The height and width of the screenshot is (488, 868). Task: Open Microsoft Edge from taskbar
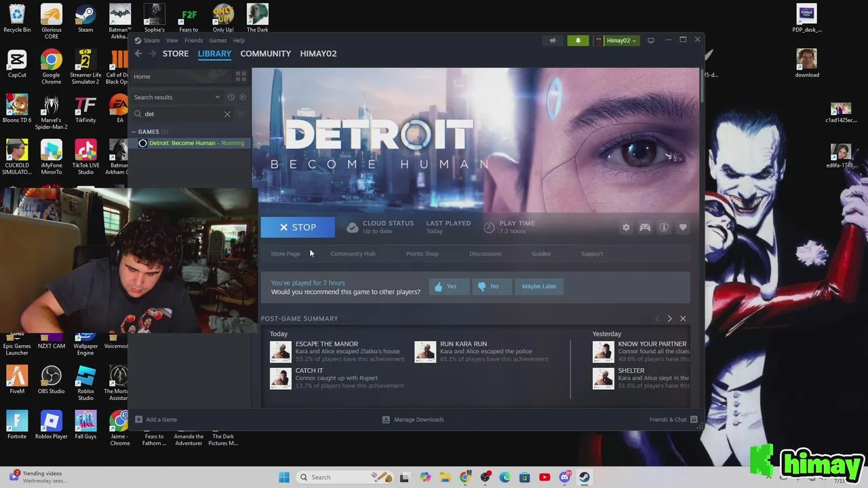pyautogui.click(x=505, y=477)
